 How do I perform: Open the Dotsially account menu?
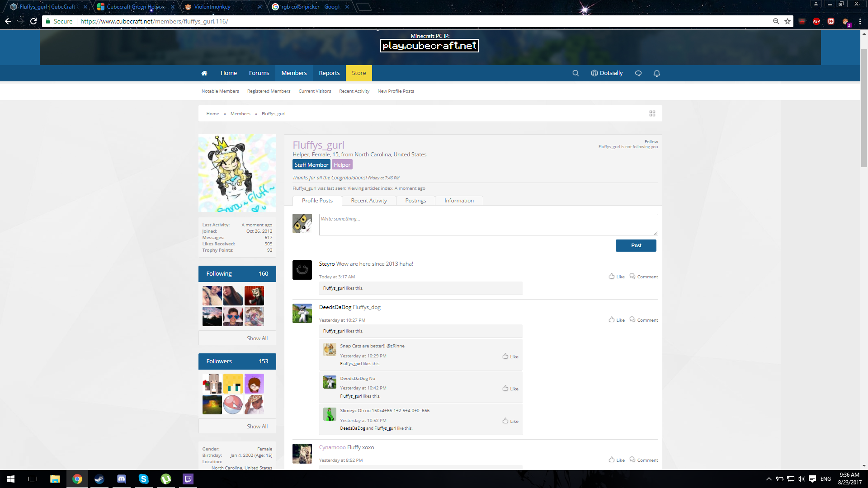tap(607, 73)
